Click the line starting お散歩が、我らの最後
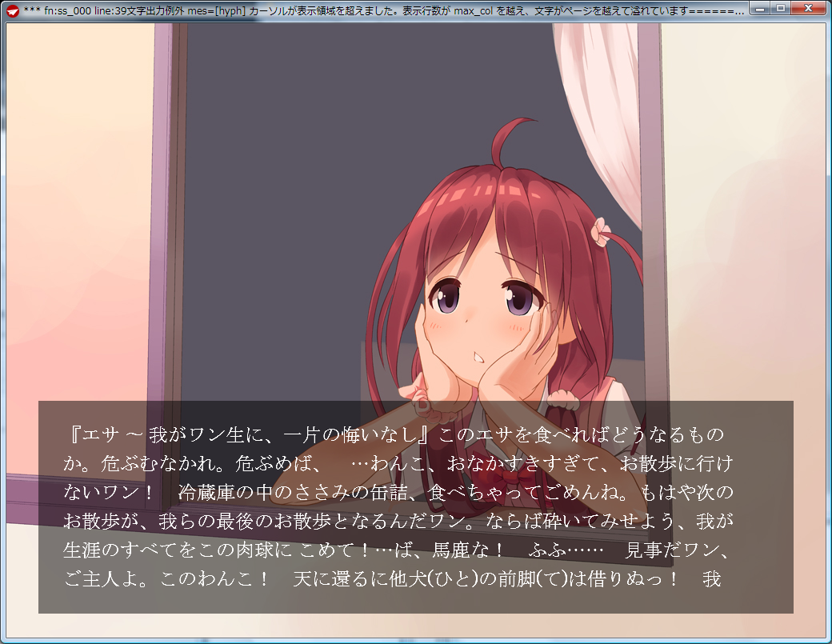This screenshot has height=644, width=832. 398,521
